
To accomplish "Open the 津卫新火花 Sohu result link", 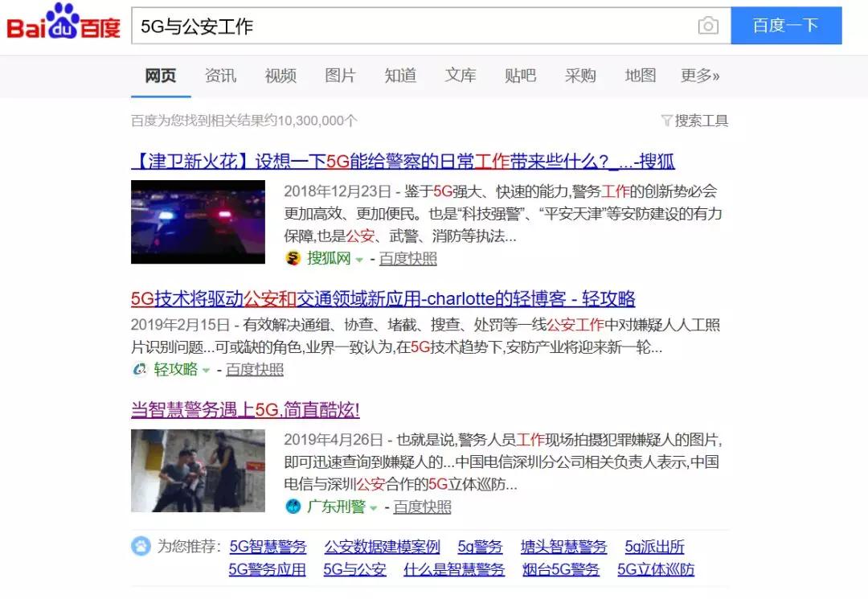I will tap(402, 162).
